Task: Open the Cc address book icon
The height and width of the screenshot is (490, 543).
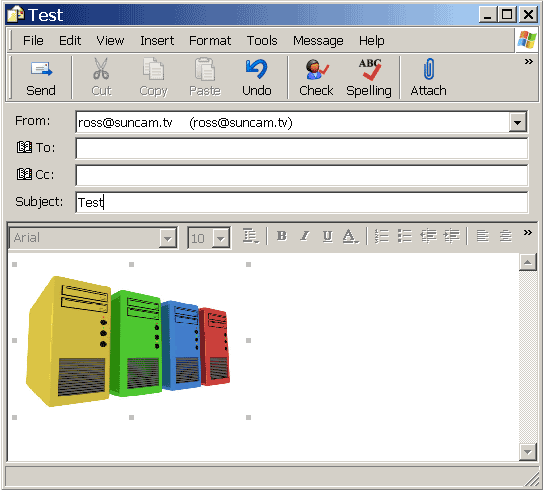Action: (x=24, y=174)
